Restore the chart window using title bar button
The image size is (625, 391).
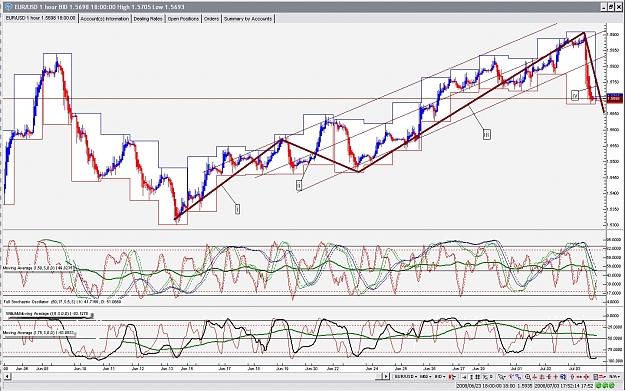click(x=611, y=7)
